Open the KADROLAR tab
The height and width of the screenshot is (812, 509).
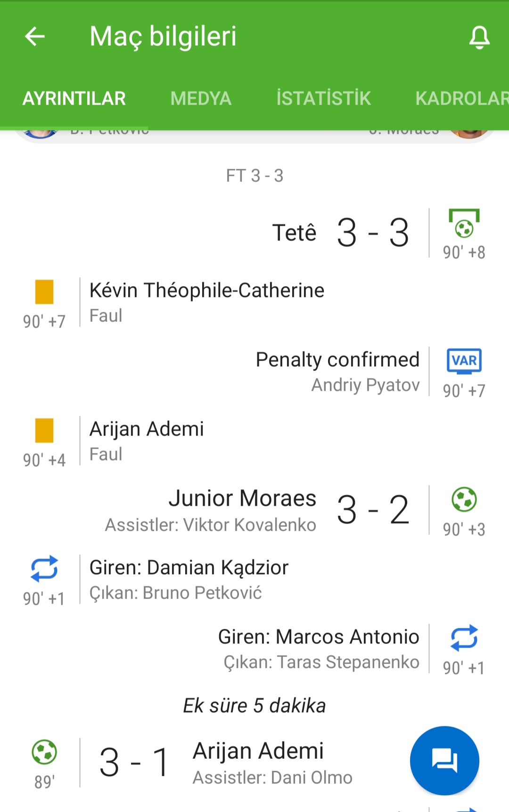(462, 98)
